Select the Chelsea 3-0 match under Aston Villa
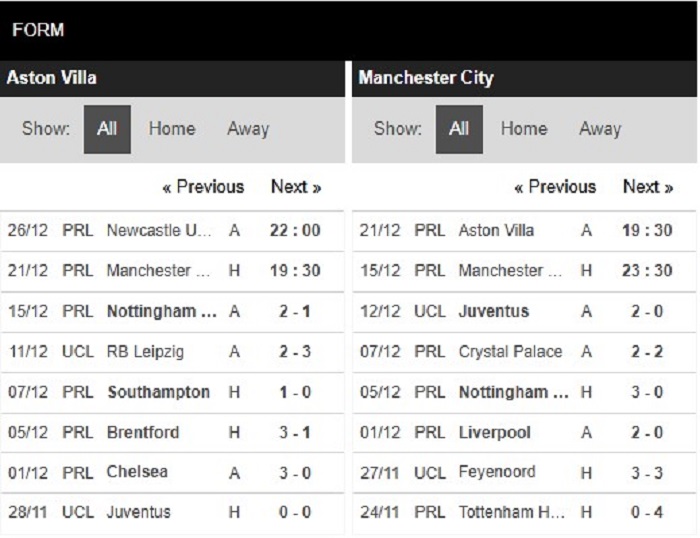Viewport: 700px width, 538px height. coord(172,473)
